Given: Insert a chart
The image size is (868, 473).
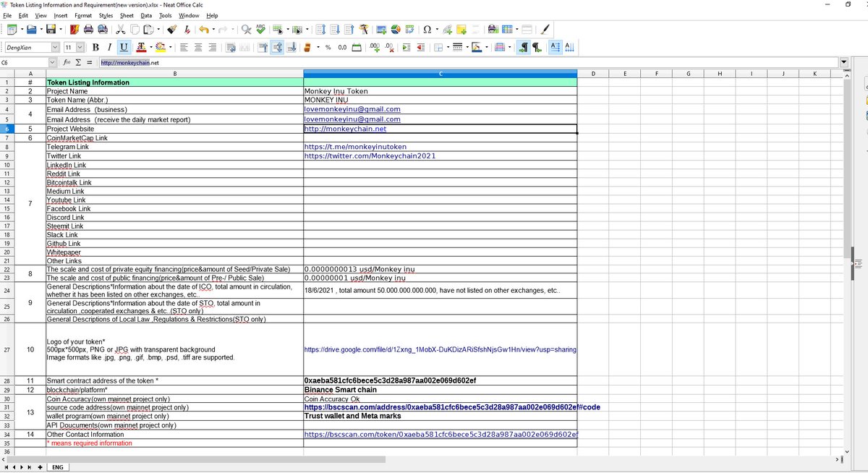Looking at the screenshot, I should (x=396, y=30).
